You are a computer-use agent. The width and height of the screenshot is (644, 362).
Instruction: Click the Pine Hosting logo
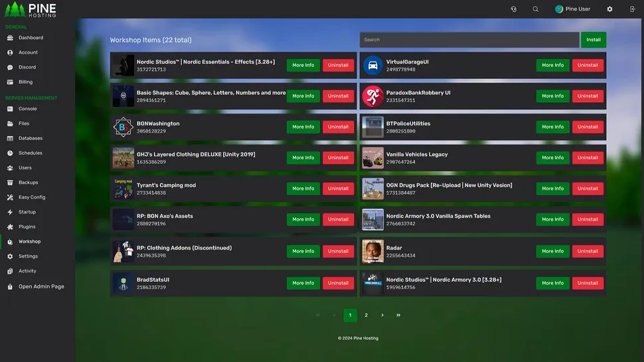tap(31, 9)
